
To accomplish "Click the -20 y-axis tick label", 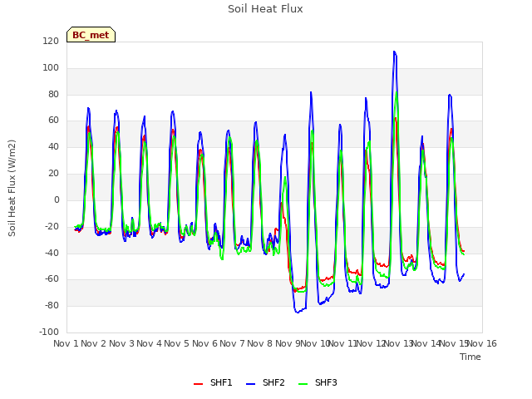I will click(x=52, y=226).
